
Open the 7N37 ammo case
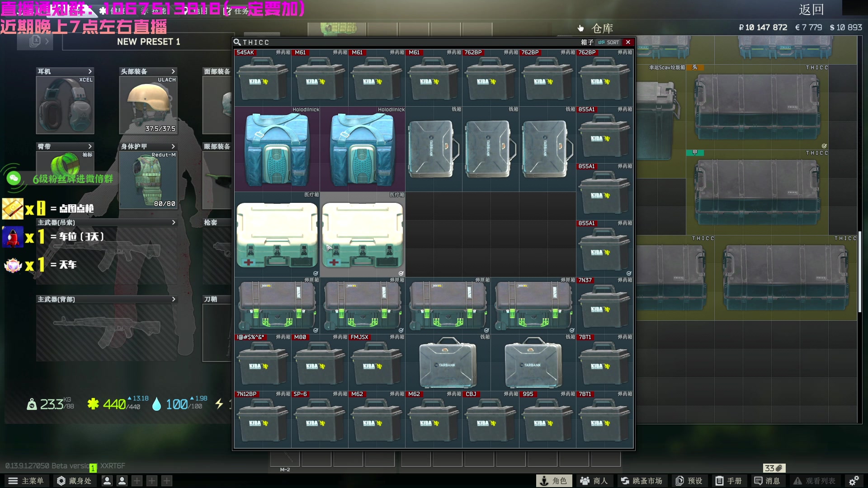604,305
